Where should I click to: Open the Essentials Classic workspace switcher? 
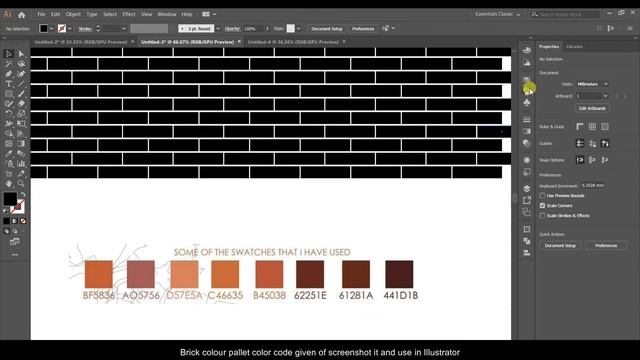[x=498, y=14]
